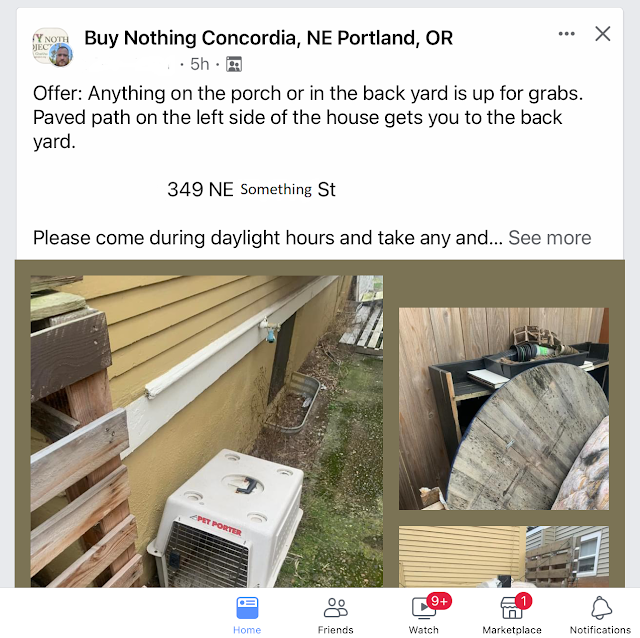This screenshot has width=640, height=638.
Task: Open the three-dot post options menu
Action: (x=567, y=34)
